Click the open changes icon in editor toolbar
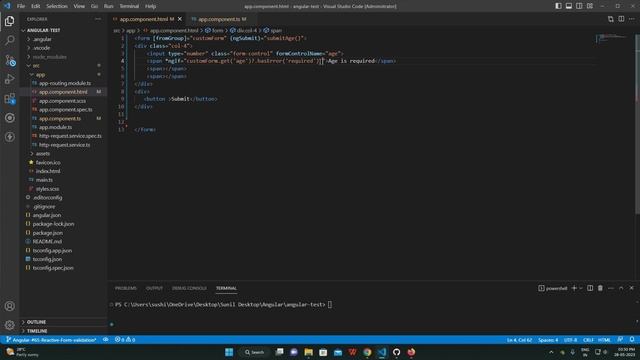640x360 pixels. click(611, 19)
